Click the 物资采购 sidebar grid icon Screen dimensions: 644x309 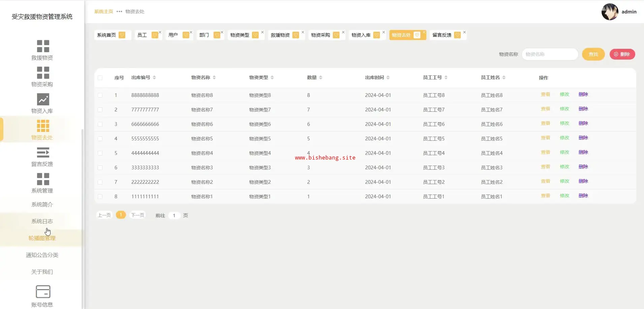click(43, 73)
